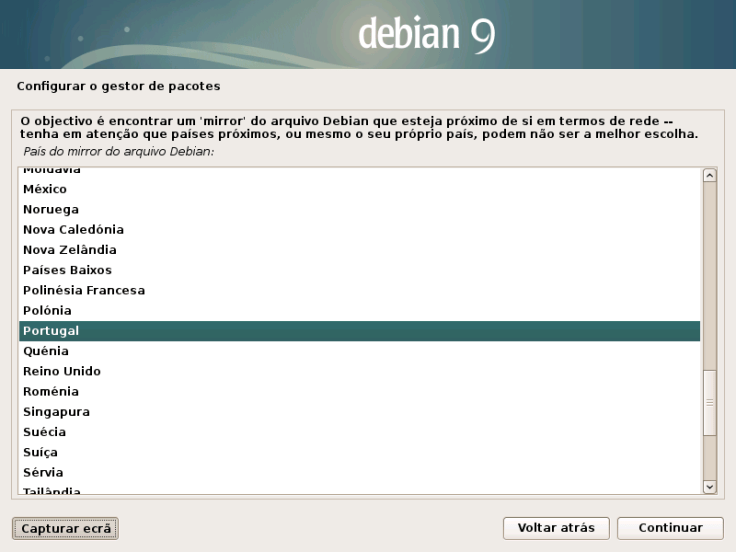The height and width of the screenshot is (552, 736).
Task: Select Suécia from the list
Action: (x=45, y=432)
